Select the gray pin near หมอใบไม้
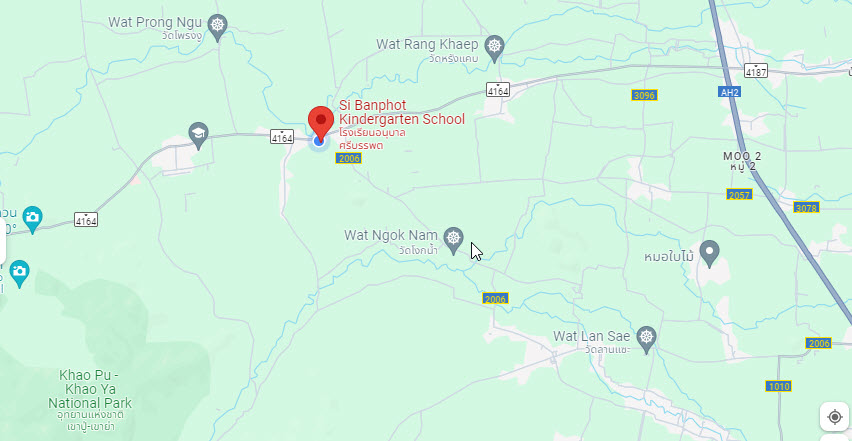The image size is (852, 441). coord(709,253)
